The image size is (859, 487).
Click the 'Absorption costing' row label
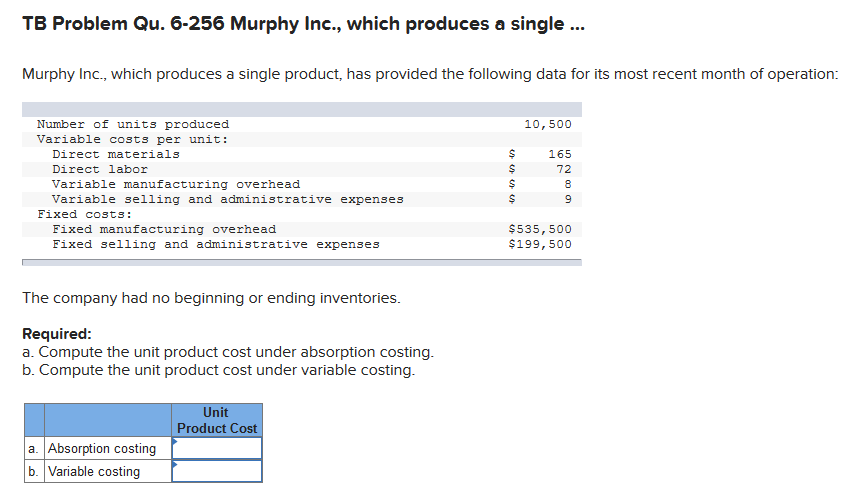(x=102, y=449)
